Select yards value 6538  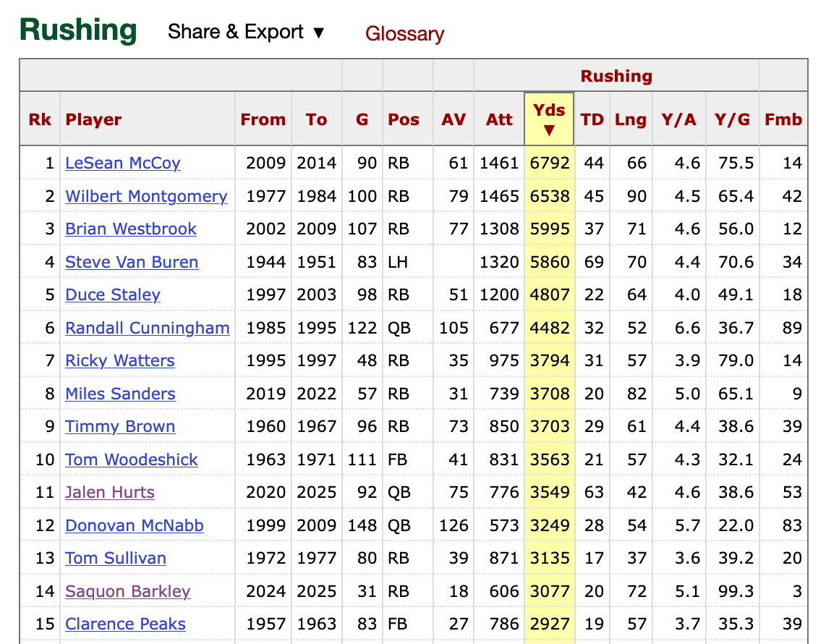(550, 196)
